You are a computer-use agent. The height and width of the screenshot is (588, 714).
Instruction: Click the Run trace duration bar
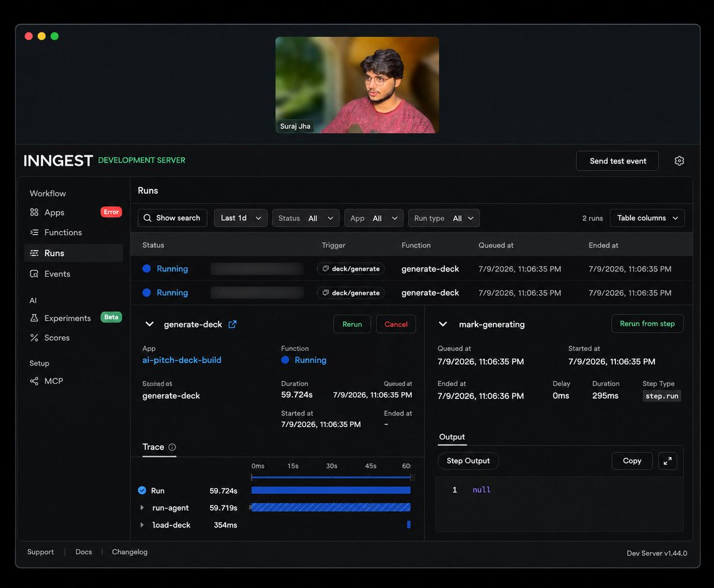[x=331, y=490]
